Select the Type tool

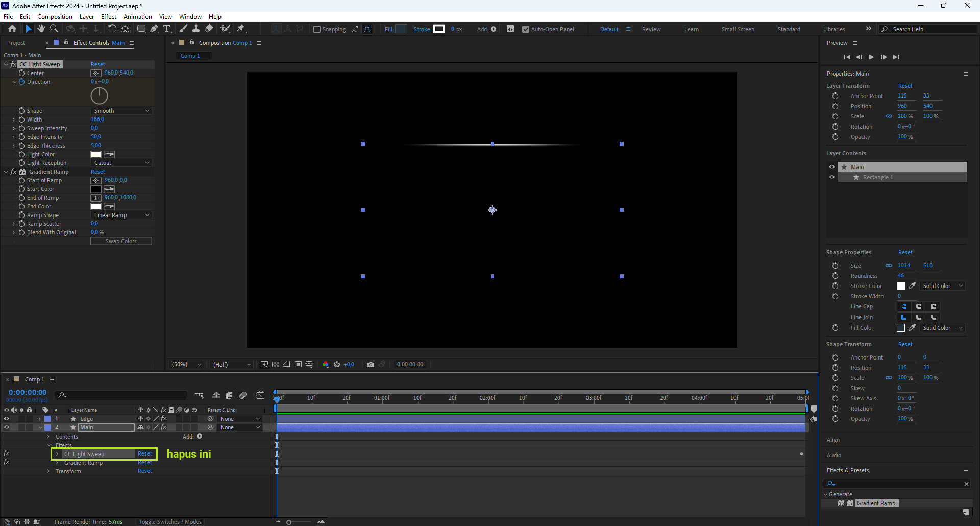pyautogui.click(x=167, y=29)
